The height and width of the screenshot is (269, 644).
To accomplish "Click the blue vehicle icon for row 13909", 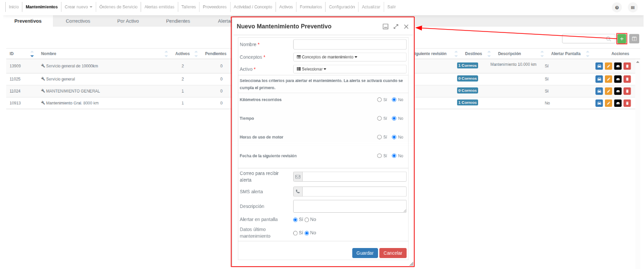I will [599, 66].
